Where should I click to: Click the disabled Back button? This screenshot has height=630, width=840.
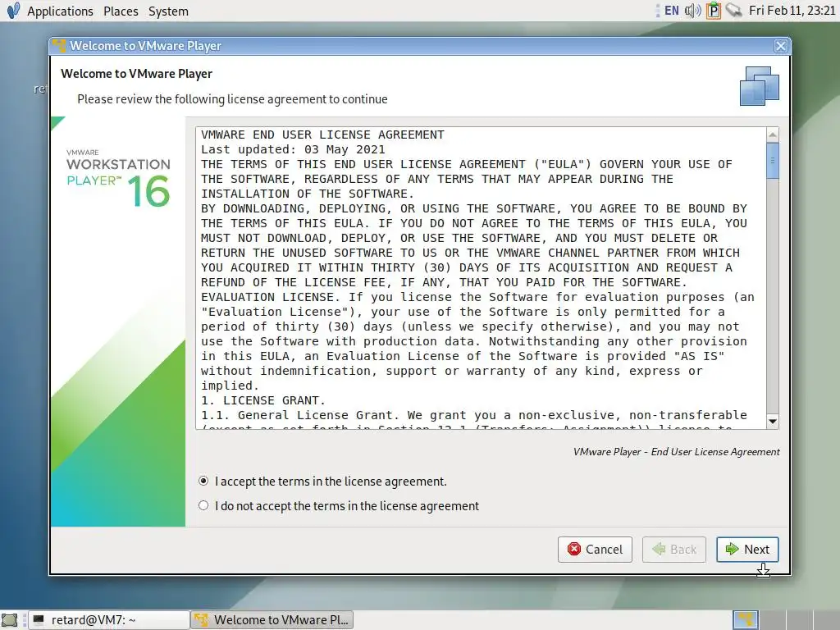coord(674,549)
